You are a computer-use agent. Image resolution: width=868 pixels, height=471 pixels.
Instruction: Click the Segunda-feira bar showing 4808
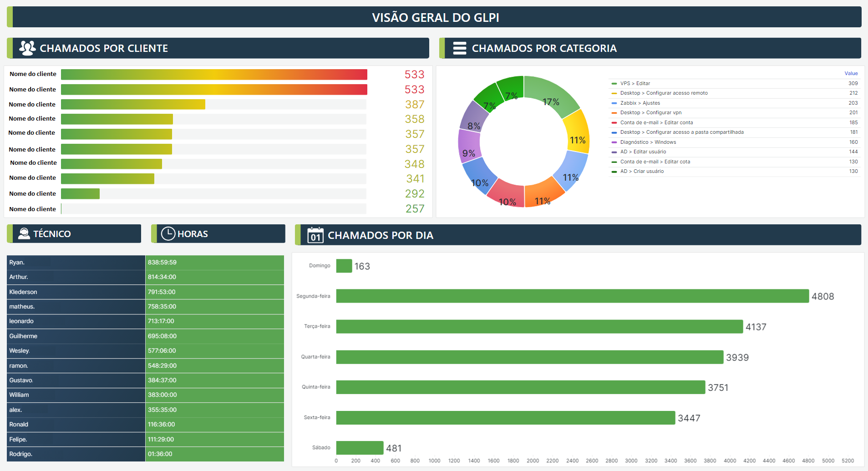click(572, 296)
